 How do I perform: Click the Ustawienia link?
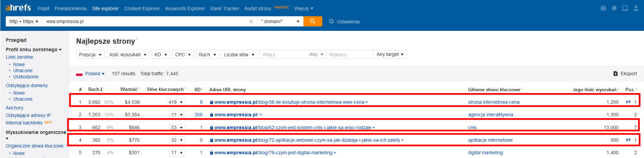pyautogui.click(x=348, y=22)
